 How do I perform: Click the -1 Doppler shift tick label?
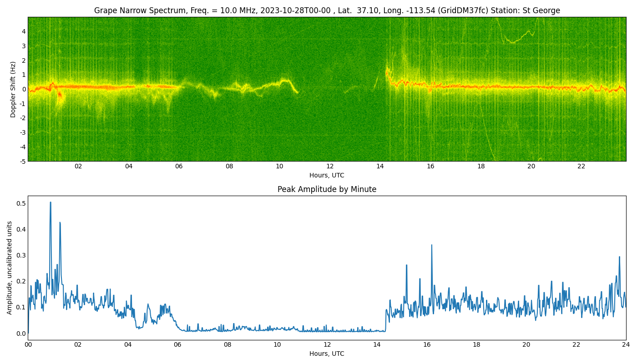[x=22, y=104]
